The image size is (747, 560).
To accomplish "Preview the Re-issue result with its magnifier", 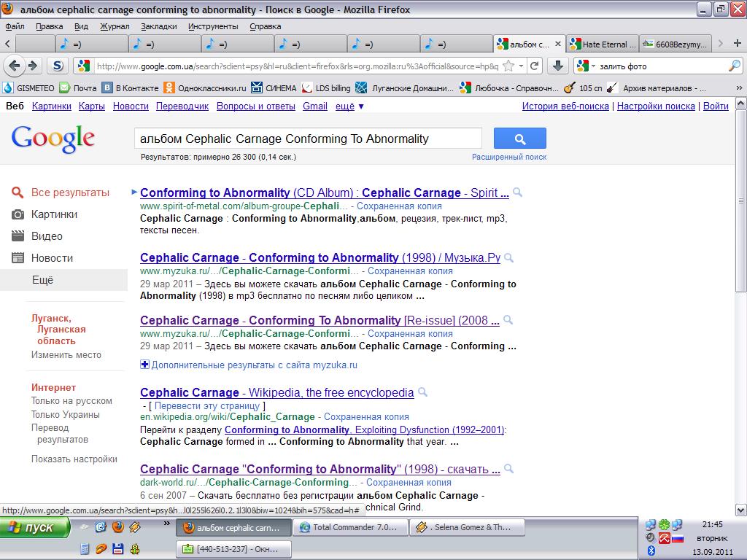I will (508, 320).
